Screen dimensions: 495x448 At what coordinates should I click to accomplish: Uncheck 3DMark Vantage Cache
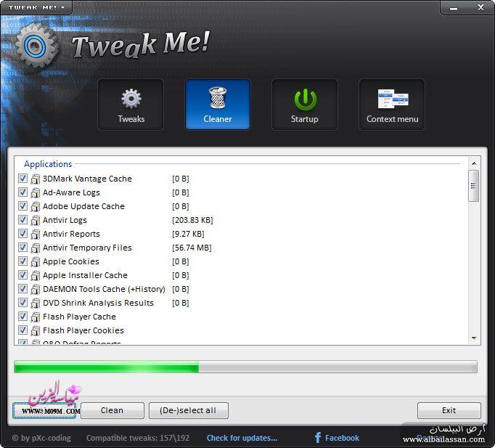(x=22, y=179)
